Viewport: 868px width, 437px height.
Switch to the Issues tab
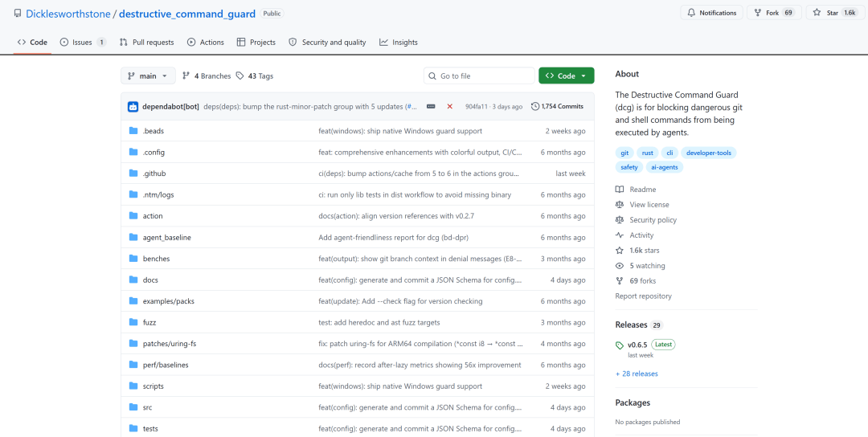[83, 42]
